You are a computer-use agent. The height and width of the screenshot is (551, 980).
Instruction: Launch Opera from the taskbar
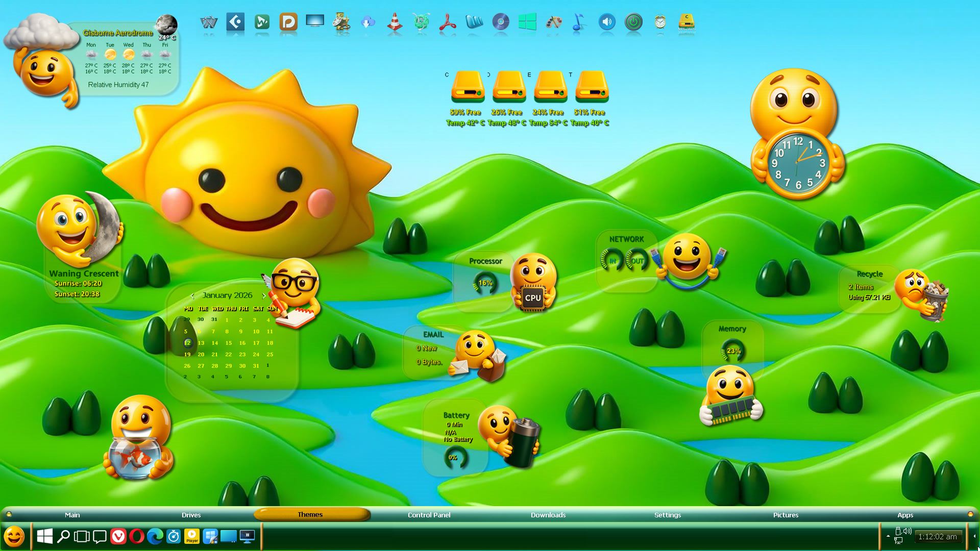click(x=137, y=536)
